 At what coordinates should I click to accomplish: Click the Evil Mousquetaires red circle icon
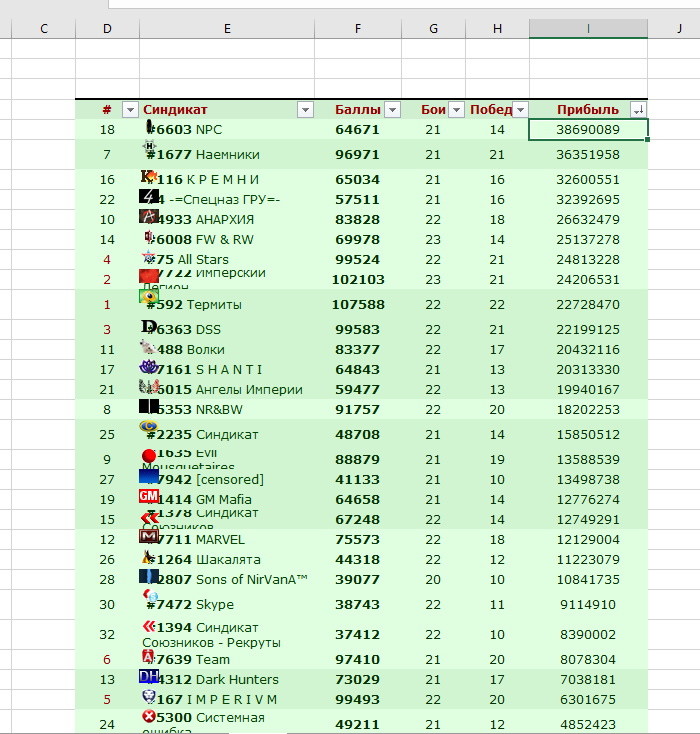(x=149, y=455)
